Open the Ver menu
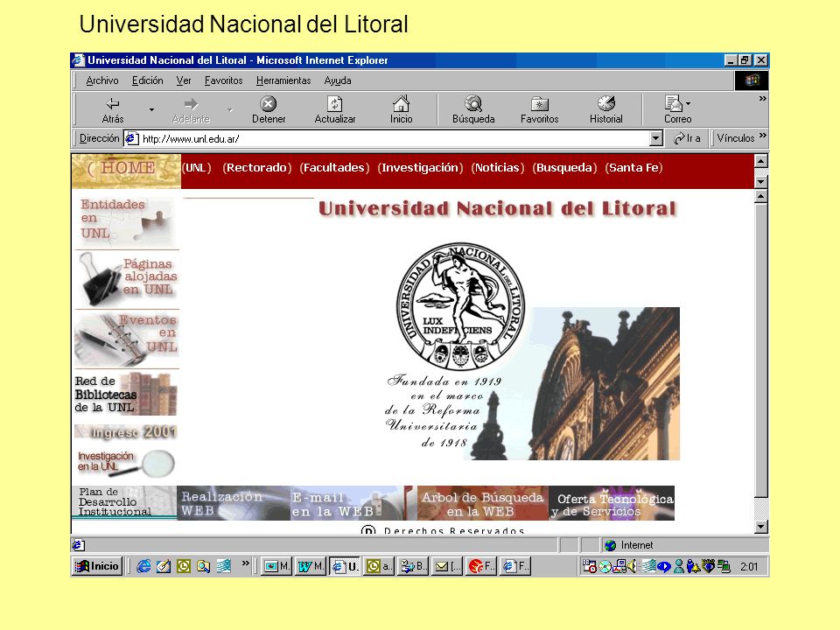Image resolution: width=840 pixels, height=630 pixels. pyautogui.click(x=183, y=80)
